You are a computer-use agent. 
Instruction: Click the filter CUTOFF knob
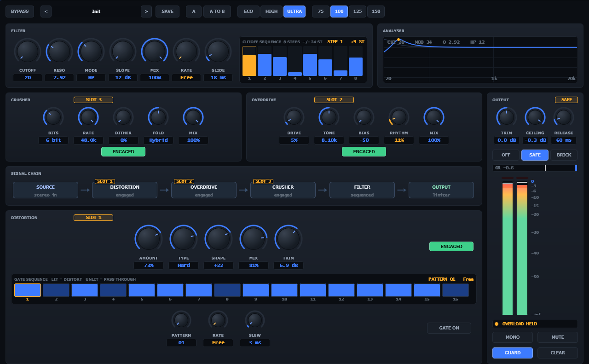coord(28,52)
